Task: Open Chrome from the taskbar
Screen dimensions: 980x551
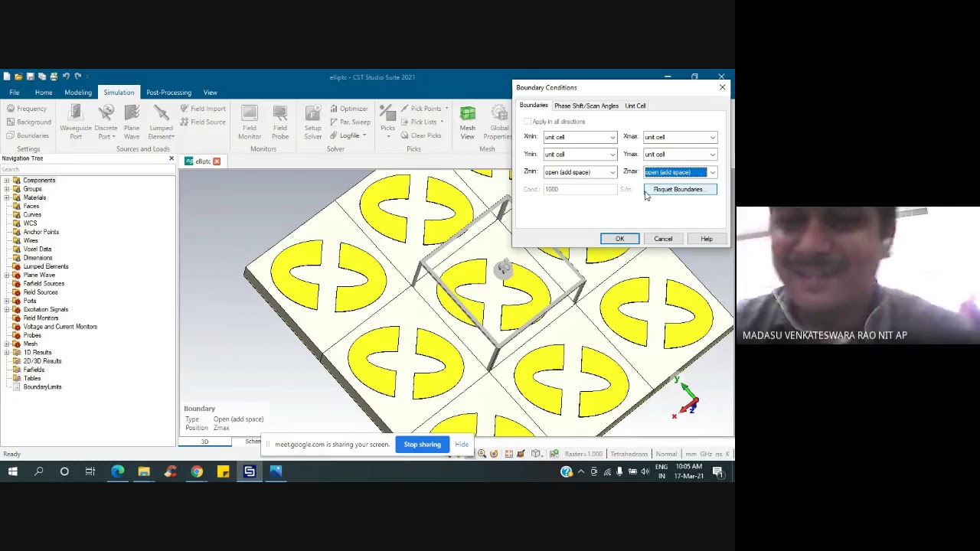Action: tap(197, 471)
